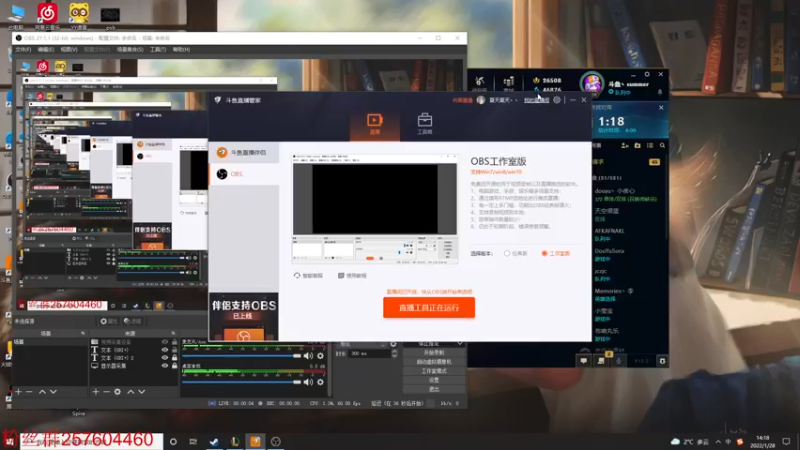Open the 场景集合(S) menu in OBS
The height and width of the screenshot is (450, 800).
pos(130,49)
